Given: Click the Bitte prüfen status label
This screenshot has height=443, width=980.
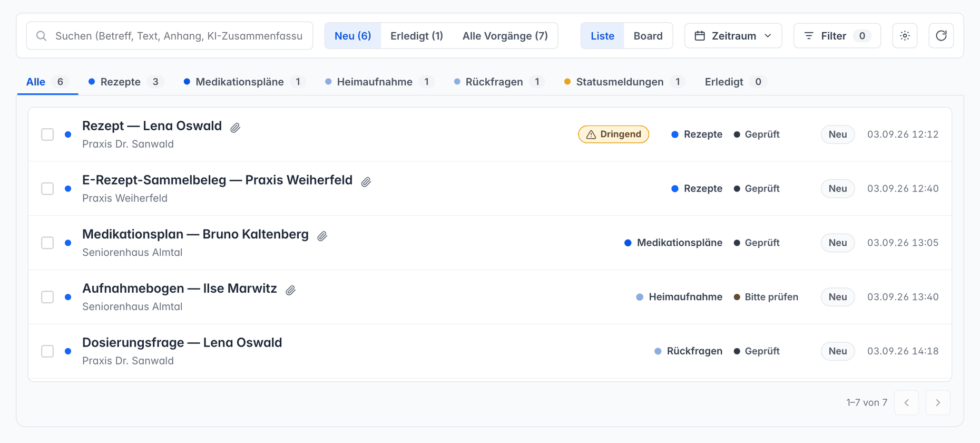Looking at the screenshot, I should (771, 297).
